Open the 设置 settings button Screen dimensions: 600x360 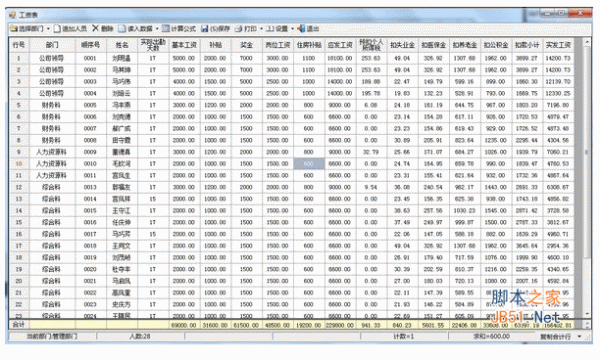[277, 29]
